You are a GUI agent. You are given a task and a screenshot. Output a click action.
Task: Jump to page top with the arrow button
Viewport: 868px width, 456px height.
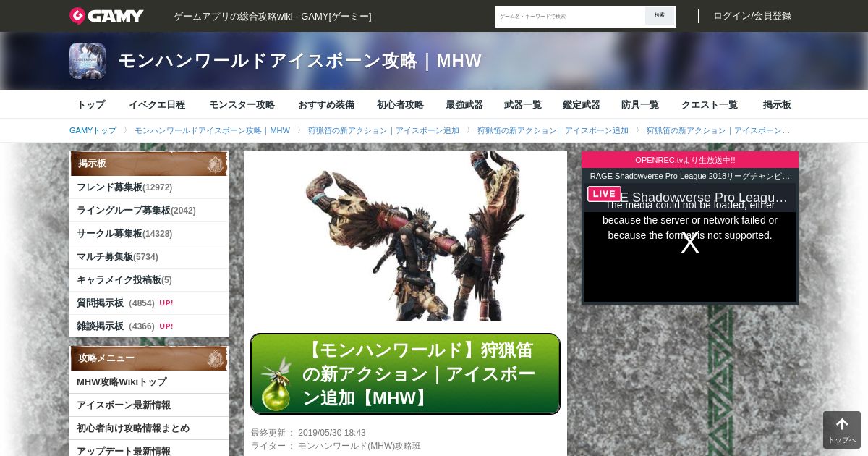coord(842,430)
